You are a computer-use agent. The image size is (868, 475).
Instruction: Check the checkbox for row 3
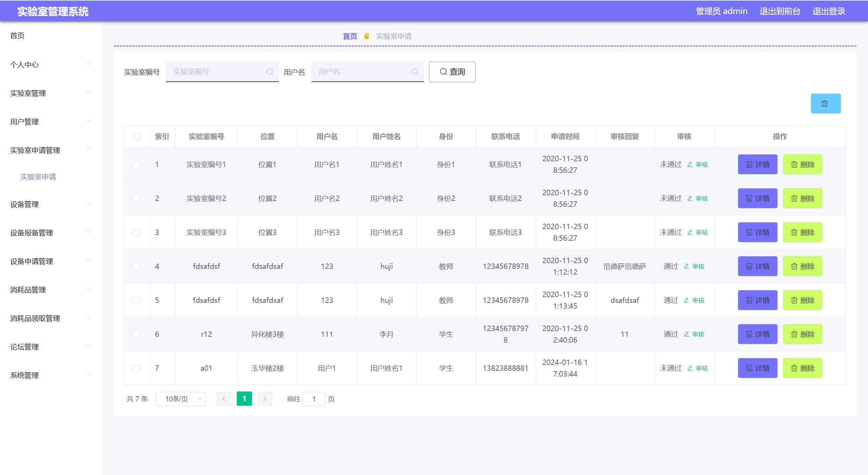pyautogui.click(x=136, y=233)
